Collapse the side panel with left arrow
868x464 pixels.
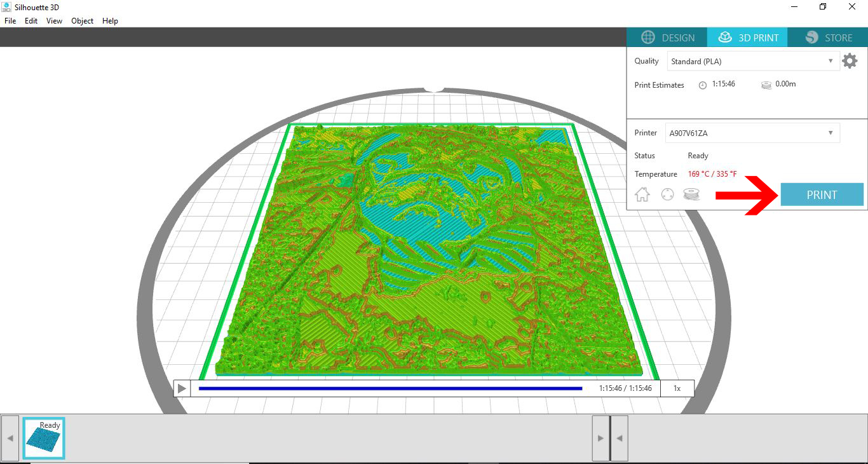(620, 438)
